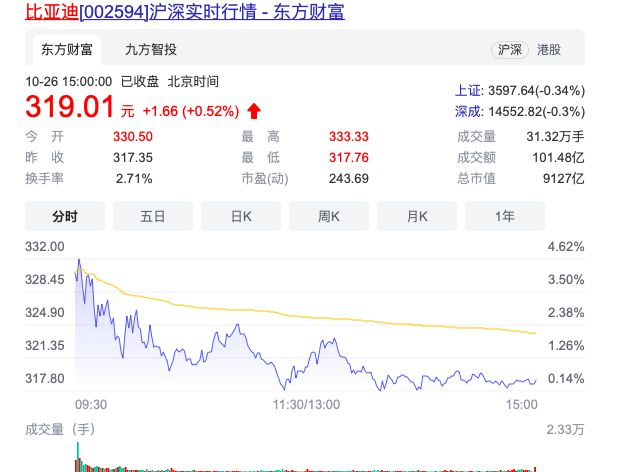Open the 比亚迪[002594]沪深实时行情 title link
Image resolution: width=630 pixels, height=472 pixels.
(x=185, y=11)
